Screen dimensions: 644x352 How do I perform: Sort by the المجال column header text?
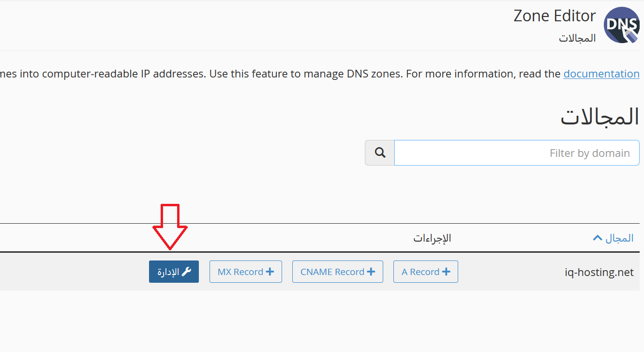tap(619, 238)
